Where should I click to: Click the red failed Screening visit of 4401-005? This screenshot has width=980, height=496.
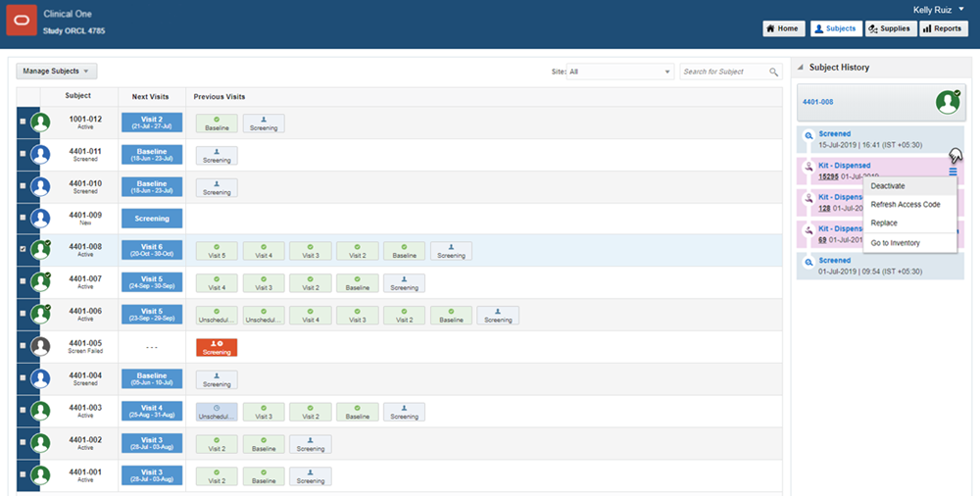[217, 348]
